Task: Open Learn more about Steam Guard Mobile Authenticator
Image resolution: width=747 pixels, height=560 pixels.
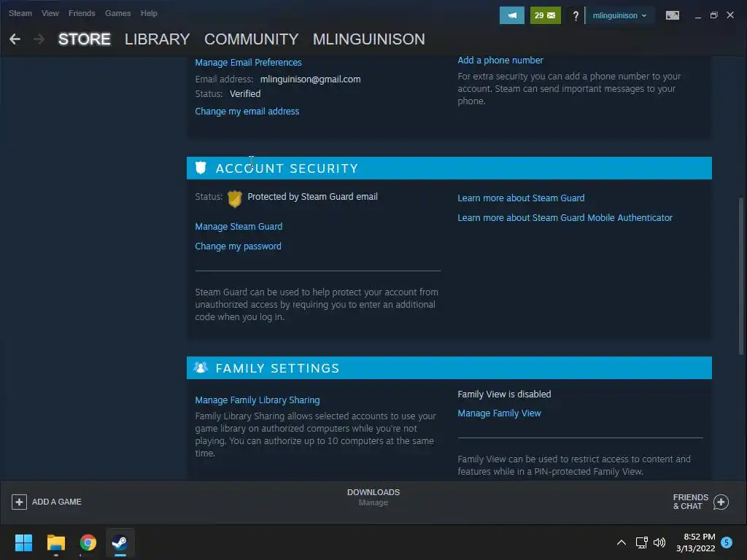Action: tap(565, 217)
